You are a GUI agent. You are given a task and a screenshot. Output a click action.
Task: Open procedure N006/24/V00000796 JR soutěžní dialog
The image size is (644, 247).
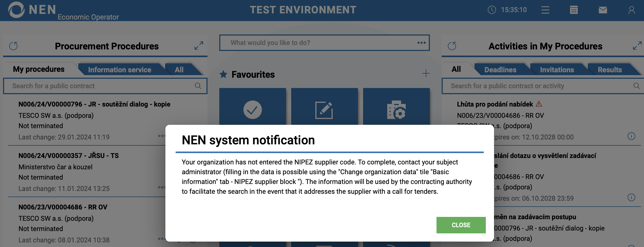pos(94,104)
